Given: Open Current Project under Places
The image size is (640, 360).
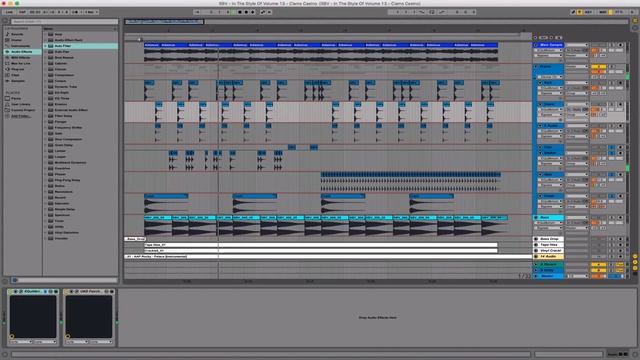Looking at the screenshot, I should point(22,110).
